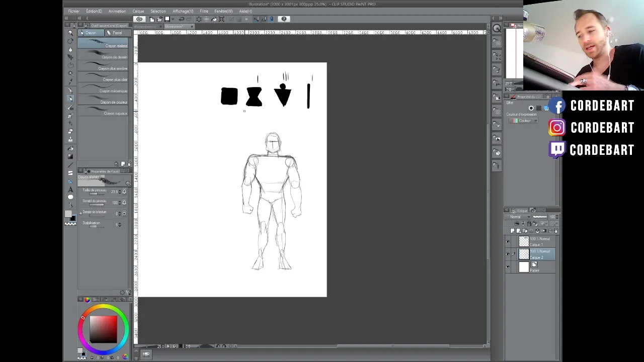Image resolution: width=644 pixels, height=362 pixels.
Task: Select the Ruler tool
Action: (70, 181)
